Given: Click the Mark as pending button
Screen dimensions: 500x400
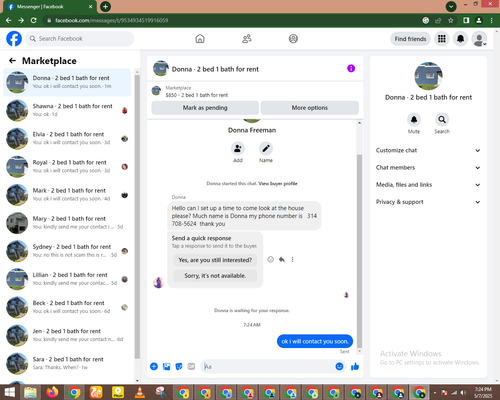Looking at the screenshot, I should coord(205,108).
